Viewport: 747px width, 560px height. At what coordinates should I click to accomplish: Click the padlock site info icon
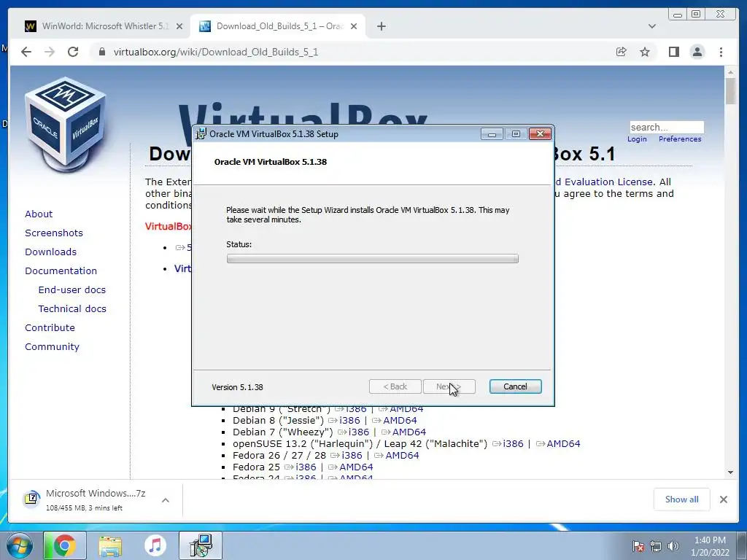[x=101, y=52]
